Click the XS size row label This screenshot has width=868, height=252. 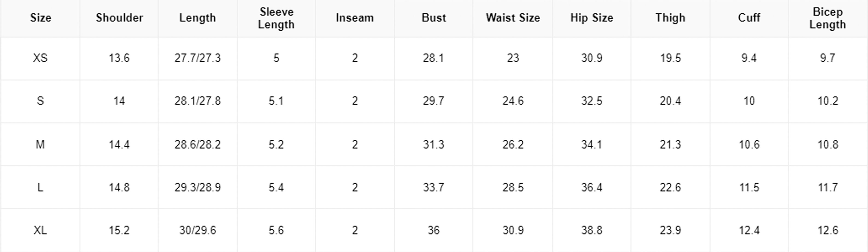point(41,58)
